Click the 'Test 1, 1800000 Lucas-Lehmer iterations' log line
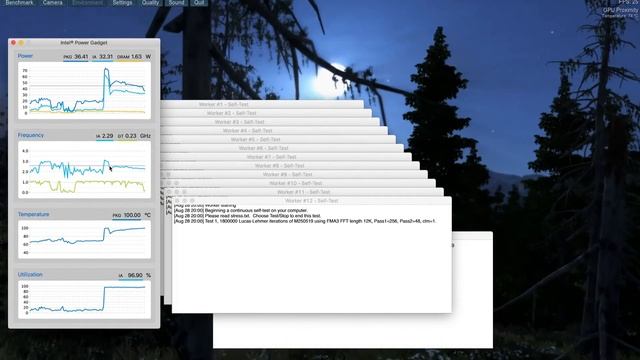This screenshot has width=640, height=360. 304,221
